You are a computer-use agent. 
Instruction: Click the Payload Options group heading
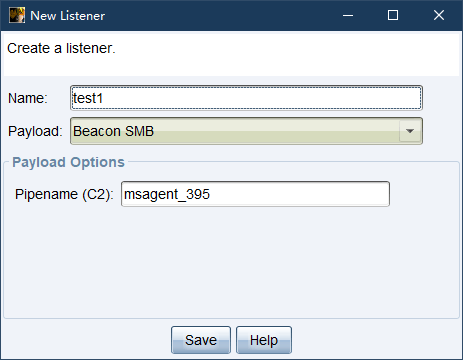point(68,162)
